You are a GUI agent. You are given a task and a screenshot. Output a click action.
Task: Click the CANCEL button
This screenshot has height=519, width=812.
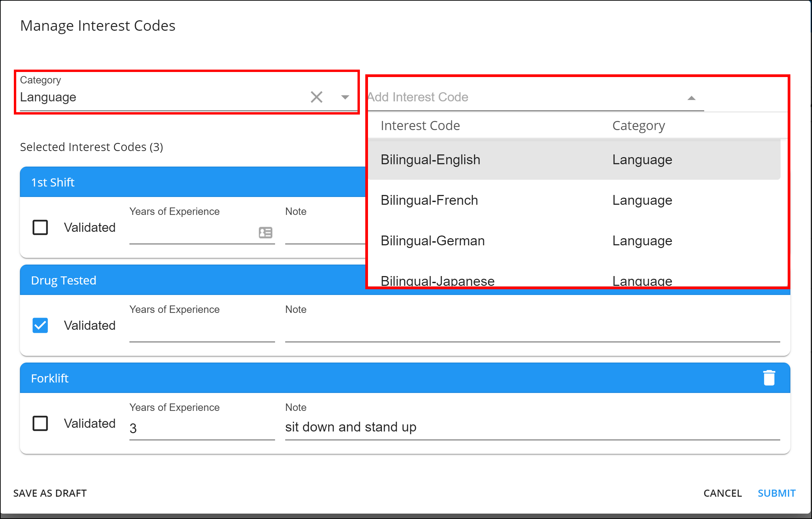pyautogui.click(x=722, y=493)
